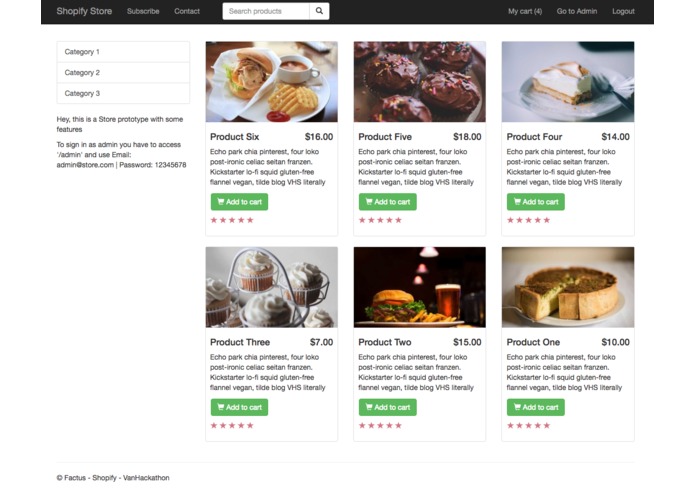Screen dimensions: 695x494
Task: Click the first star under Product Five
Action: (x=362, y=220)
